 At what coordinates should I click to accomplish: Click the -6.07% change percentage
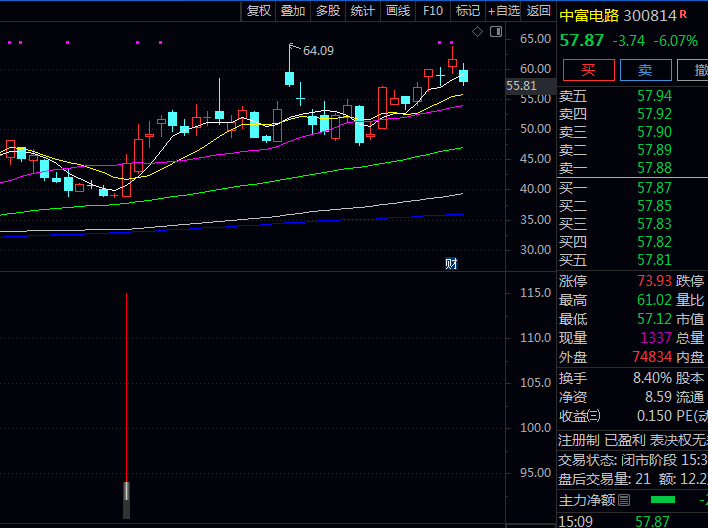tap(675, 41)
